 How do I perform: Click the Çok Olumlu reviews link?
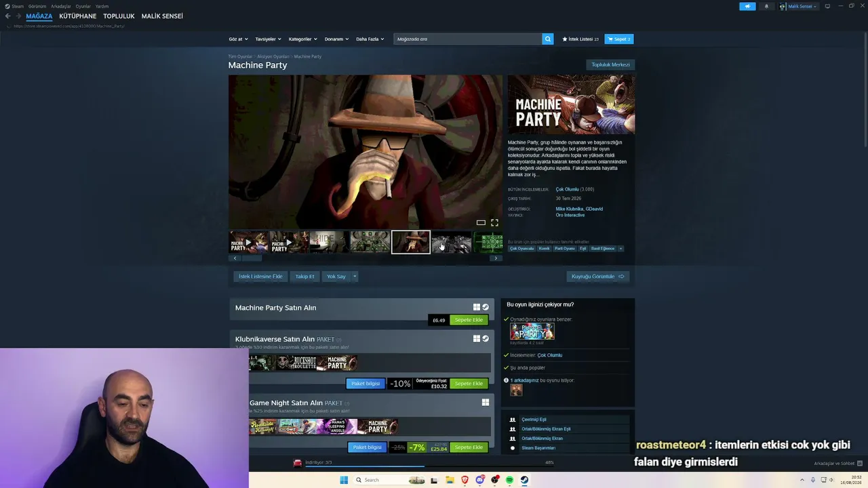click(x=567, y=189)
